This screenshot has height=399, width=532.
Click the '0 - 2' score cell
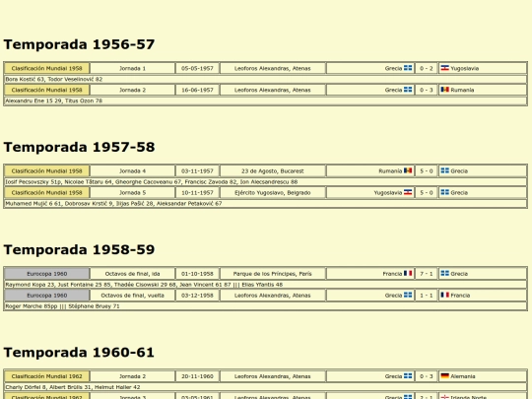pos(427,68)
